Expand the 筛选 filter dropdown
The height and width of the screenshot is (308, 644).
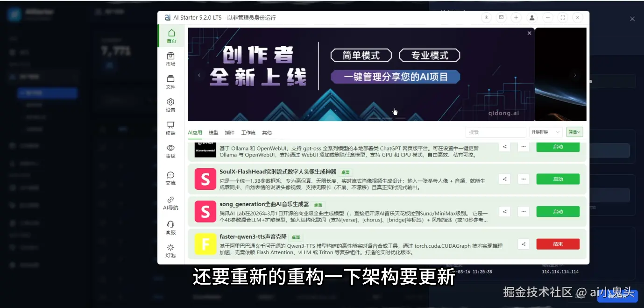pos(574,132)
